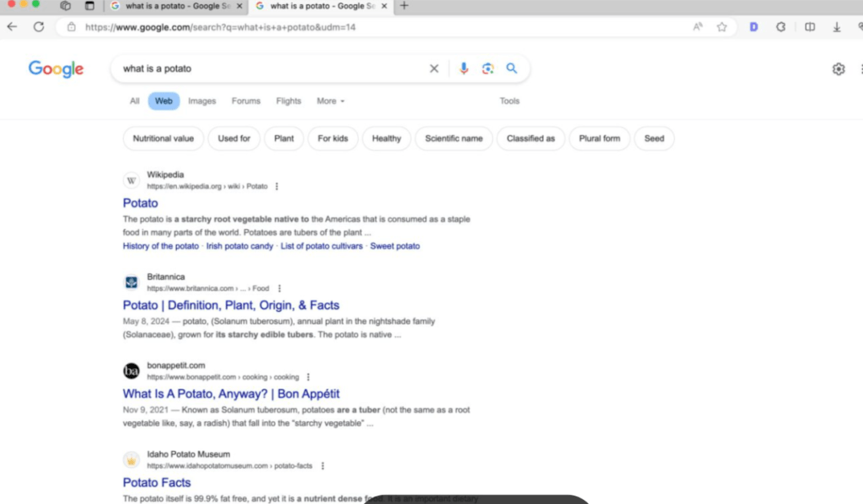Bookmark this page with the star icon

point(721,27)
